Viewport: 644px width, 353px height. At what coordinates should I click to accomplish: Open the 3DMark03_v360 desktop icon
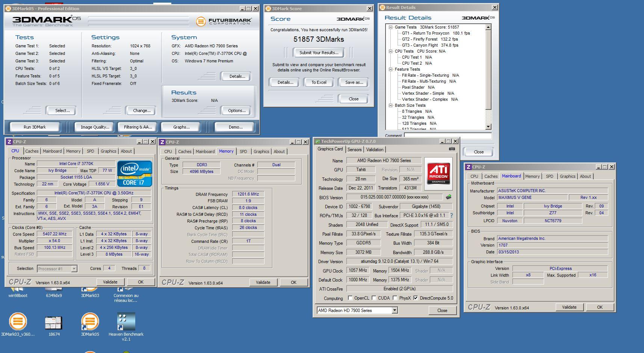(x=18, y=324)
